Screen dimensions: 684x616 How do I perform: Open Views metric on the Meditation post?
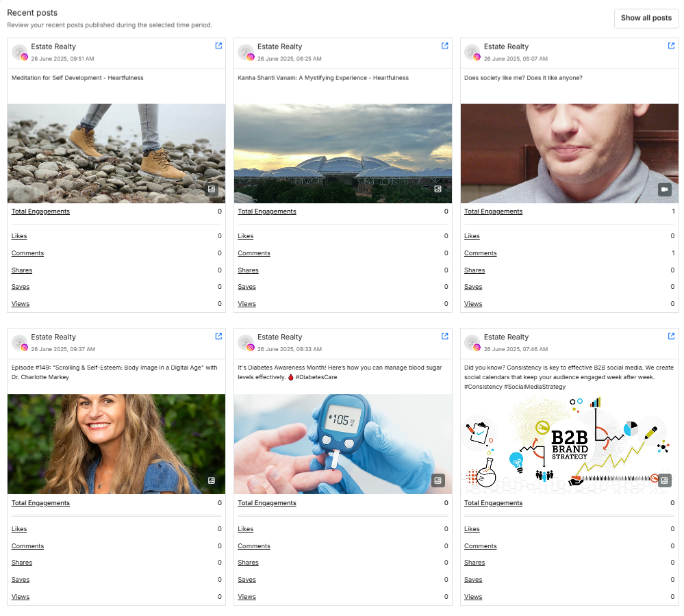click(x=21, y=304)
